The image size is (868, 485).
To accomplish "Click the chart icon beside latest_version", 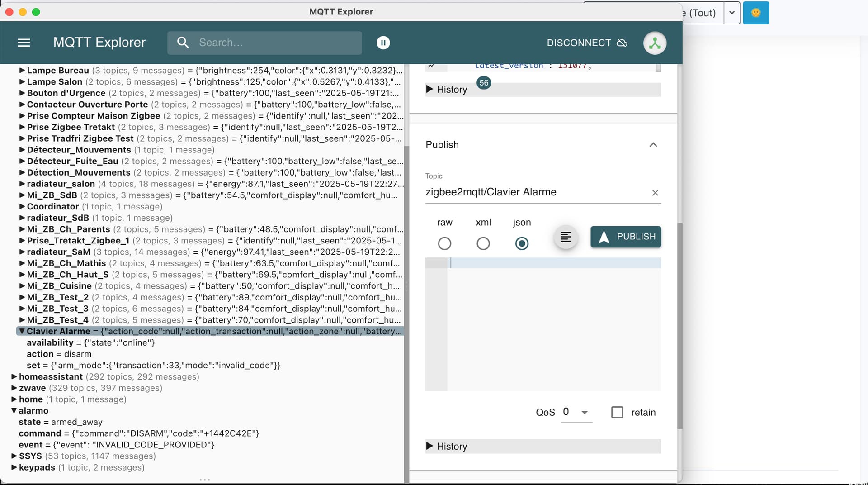I will tap(431, 66).
